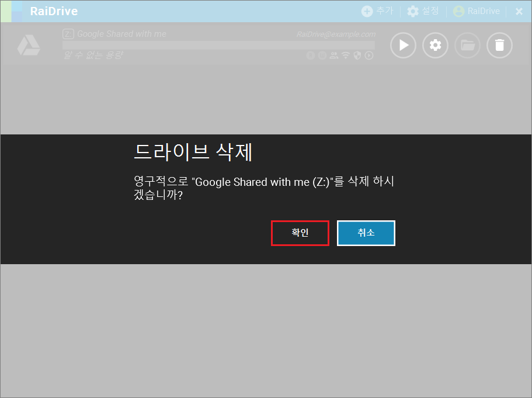Close the RaiDrive window
This screenshot has height=398, width=532.
(519, 12)
